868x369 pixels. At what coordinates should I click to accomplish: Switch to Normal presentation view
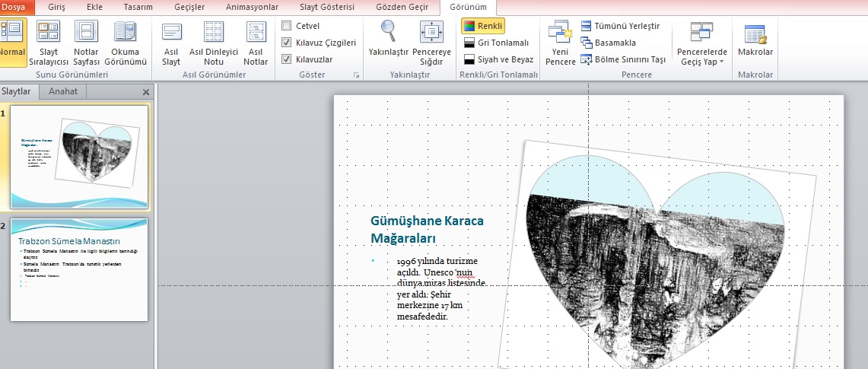pyautogui.click(x=12, y=42)
